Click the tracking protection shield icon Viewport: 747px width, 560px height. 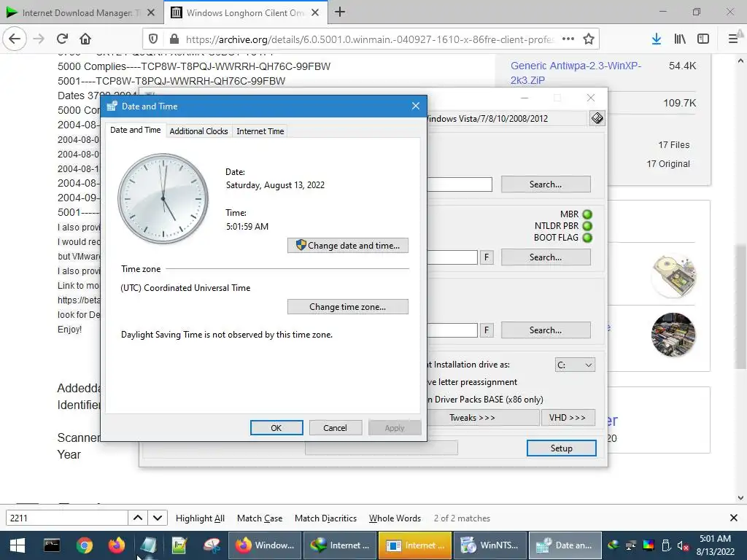point(153,39)
